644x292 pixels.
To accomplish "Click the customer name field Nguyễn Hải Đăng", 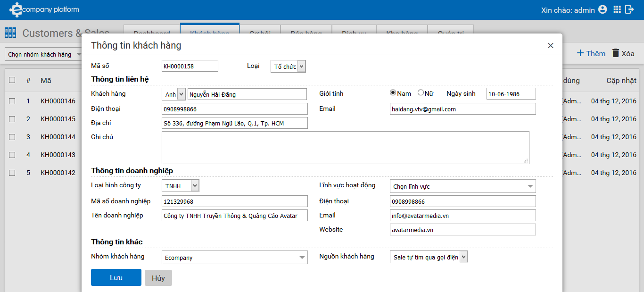I will coord(247,94).
